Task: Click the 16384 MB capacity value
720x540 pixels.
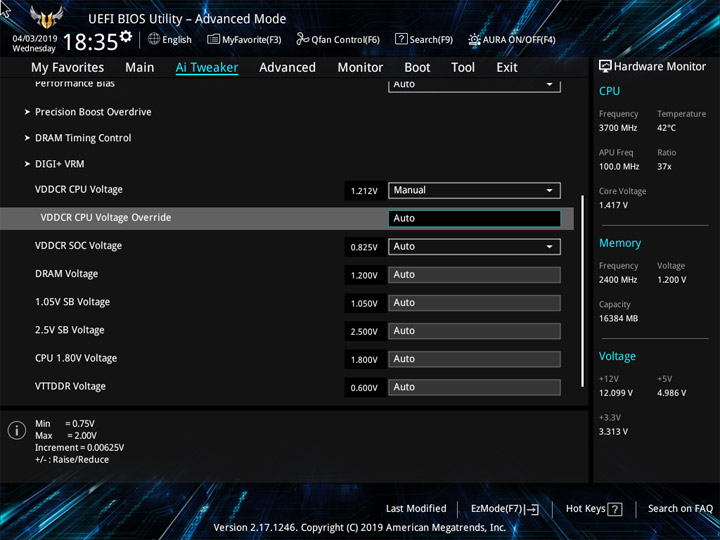Action: pyautogui.click(x=619, y=319)
